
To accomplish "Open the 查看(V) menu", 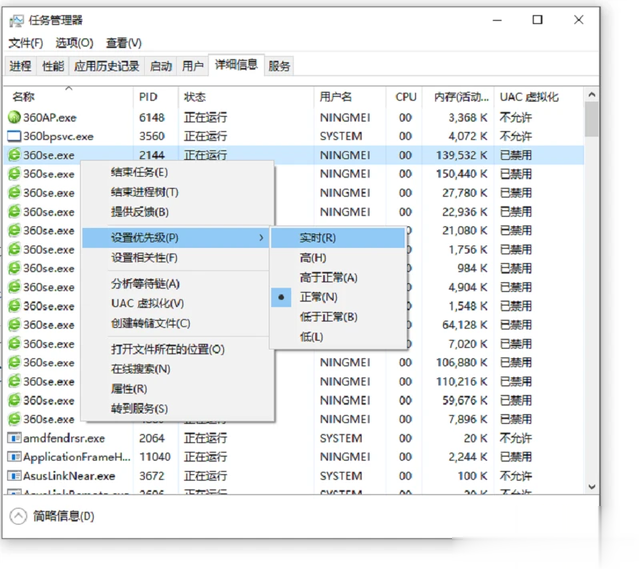I will coord(124,43).
